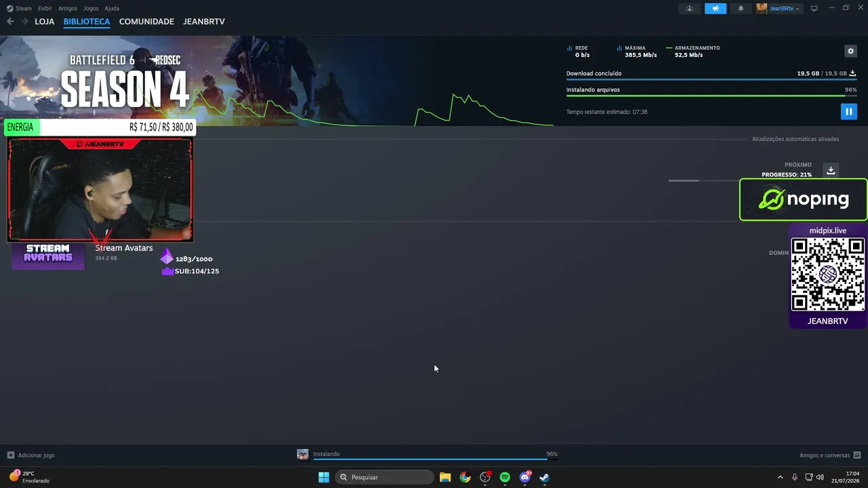
Task: Click Adicionar jogo
Action: (31, 455)
